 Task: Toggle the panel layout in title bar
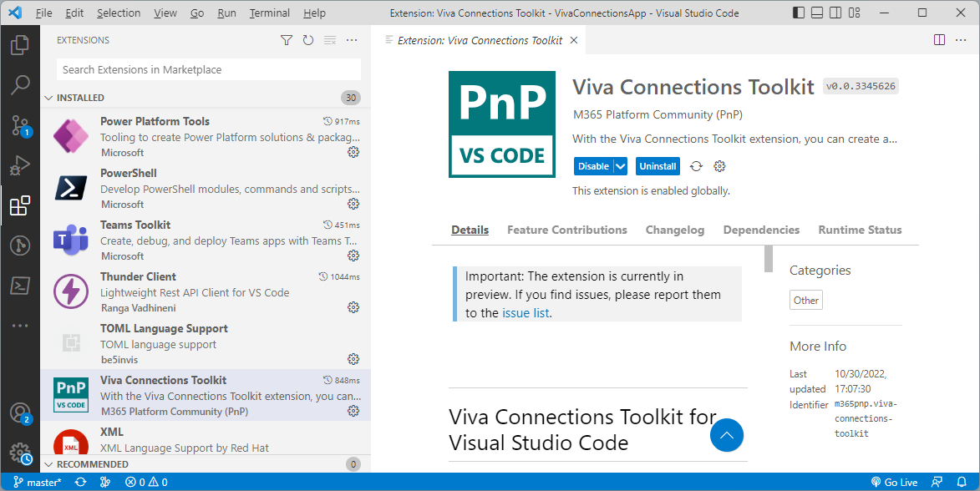tap(817, 13)
